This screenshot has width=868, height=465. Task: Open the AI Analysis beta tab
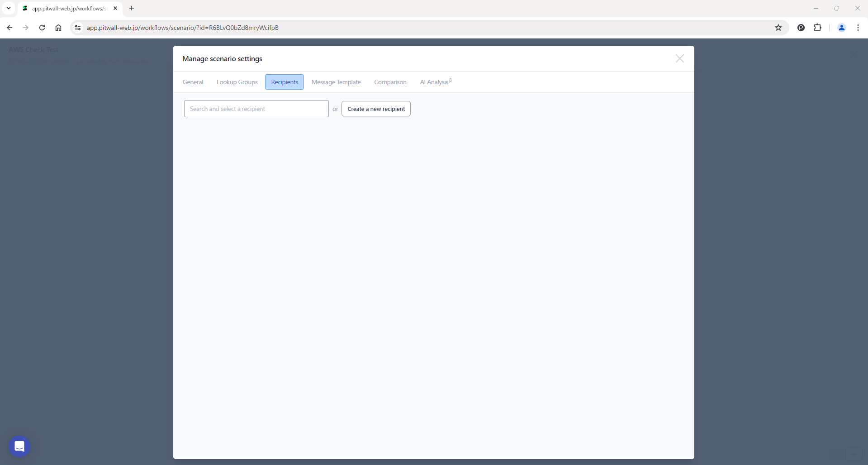(435, 82)
